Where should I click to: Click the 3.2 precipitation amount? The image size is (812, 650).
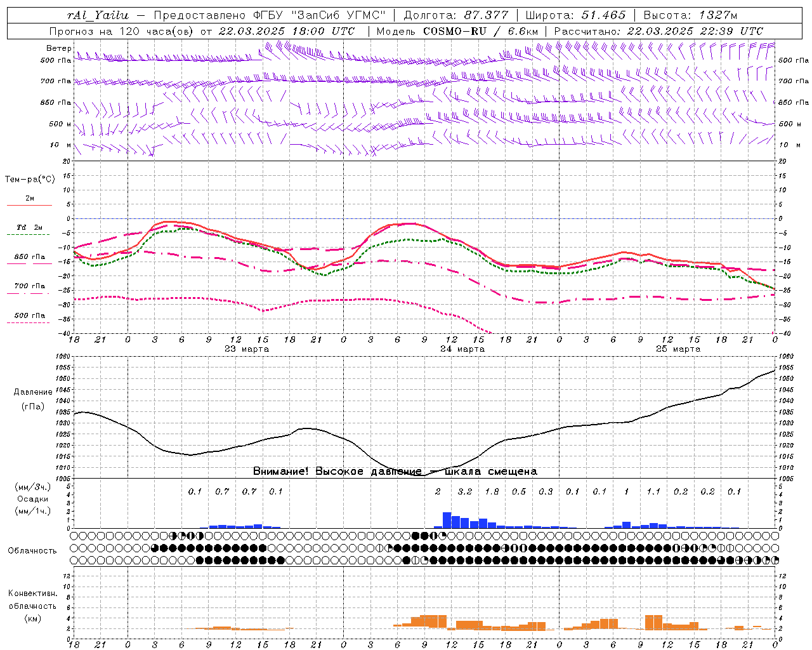(465, 492)
